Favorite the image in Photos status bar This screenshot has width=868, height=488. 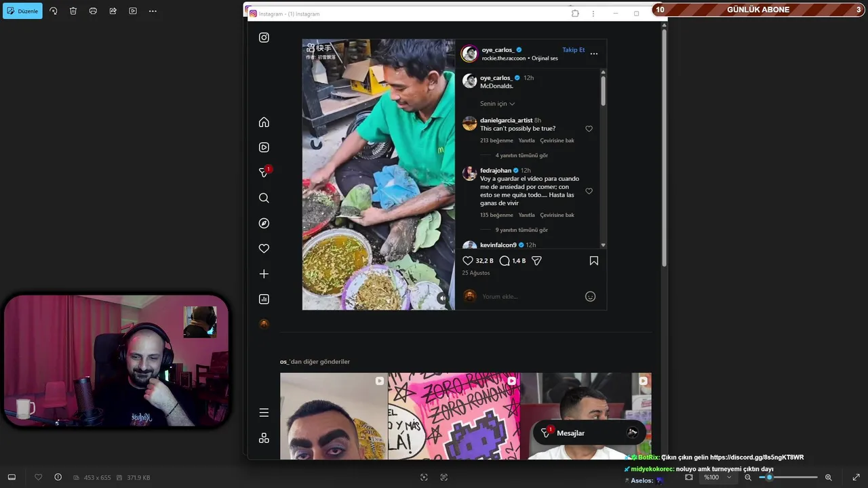click(x=38, y=477)
